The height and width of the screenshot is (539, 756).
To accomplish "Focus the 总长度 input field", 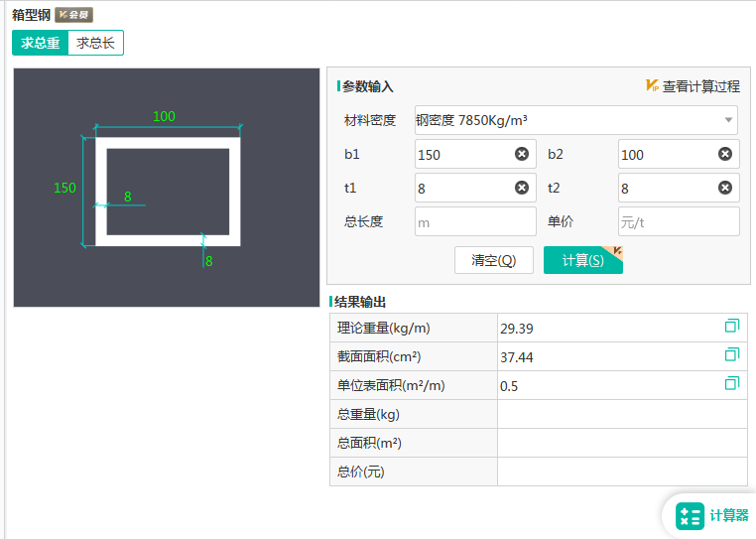I will pyautogui.click(x=475, y=221).
